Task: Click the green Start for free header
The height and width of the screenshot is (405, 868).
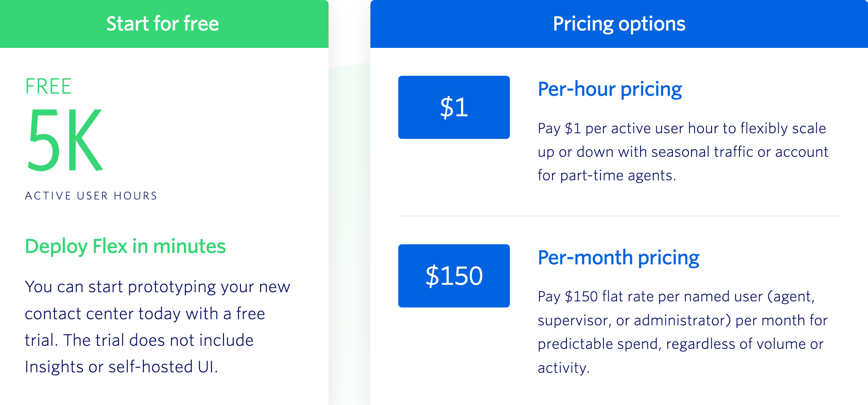Action: coord(164,24)
